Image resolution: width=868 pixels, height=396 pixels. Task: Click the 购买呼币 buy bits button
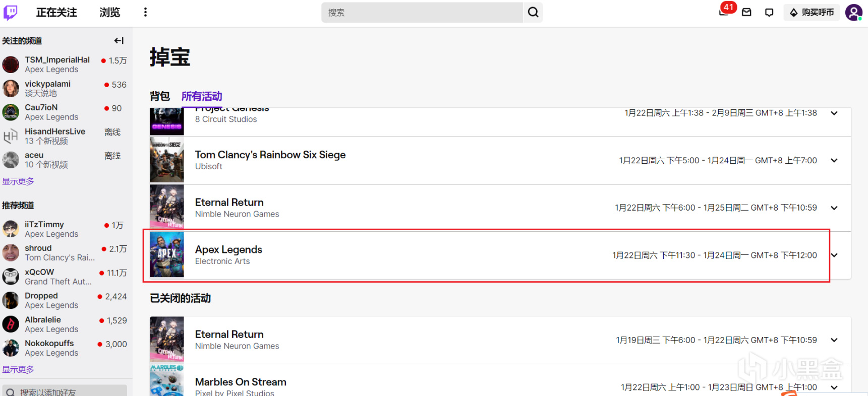(x=812, y=12)
